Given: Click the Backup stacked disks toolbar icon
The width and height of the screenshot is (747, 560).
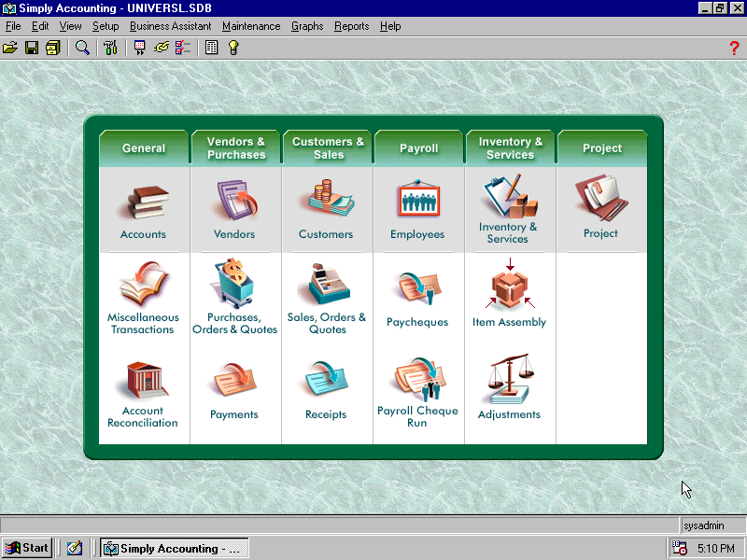Looking at the screenshot, I should 53,48.
